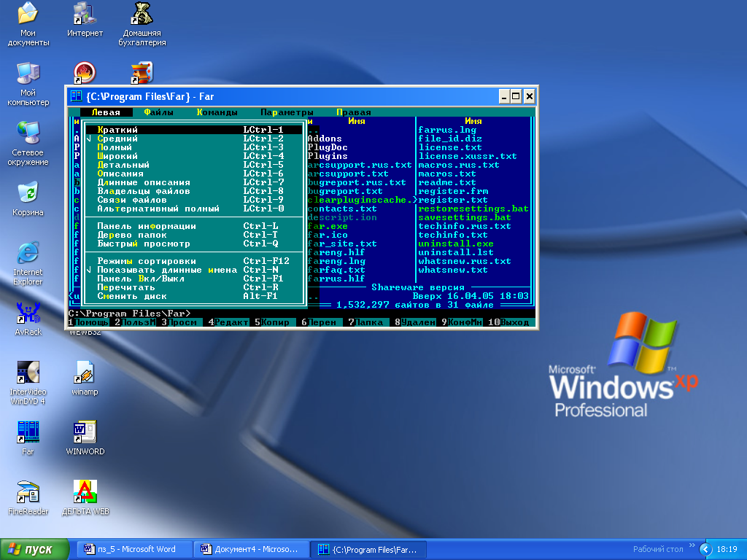The image size is (747, 560).
Task: Launch the winamp desktop shortcut
Action: click(x=85, y=378)
